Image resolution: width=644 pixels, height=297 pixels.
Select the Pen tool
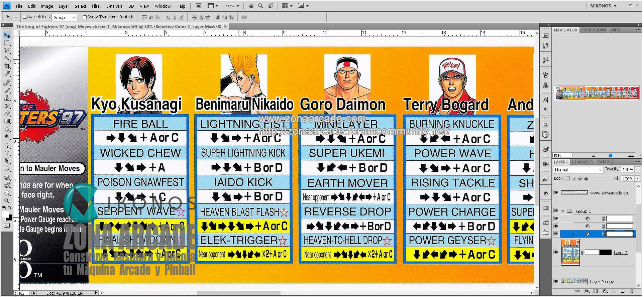tap(7, 145)
